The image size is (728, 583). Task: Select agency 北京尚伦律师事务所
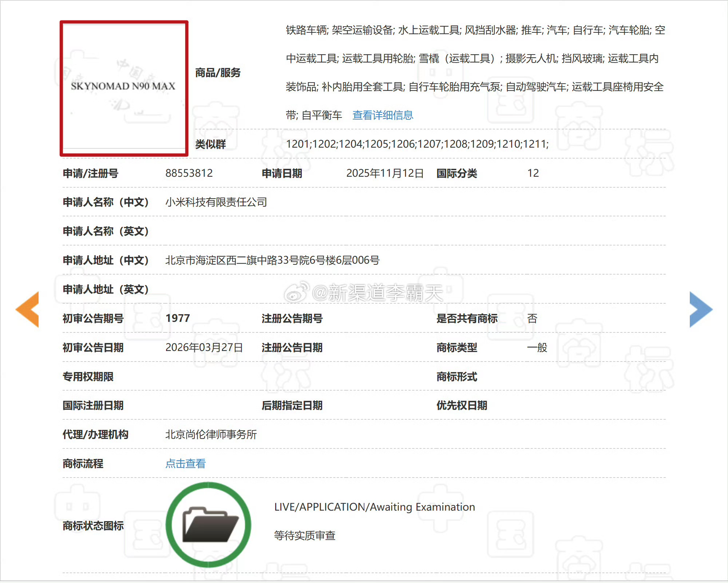click(x=211, y=435)
